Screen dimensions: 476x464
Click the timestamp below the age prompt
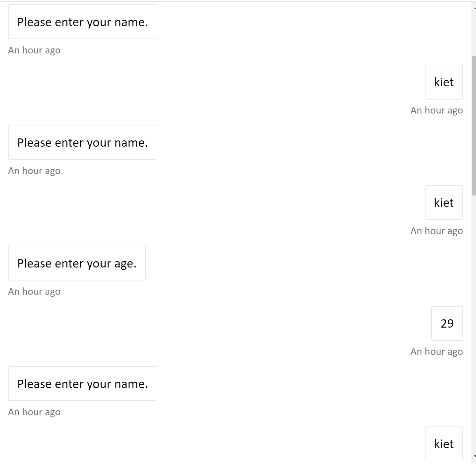[34, 291]
